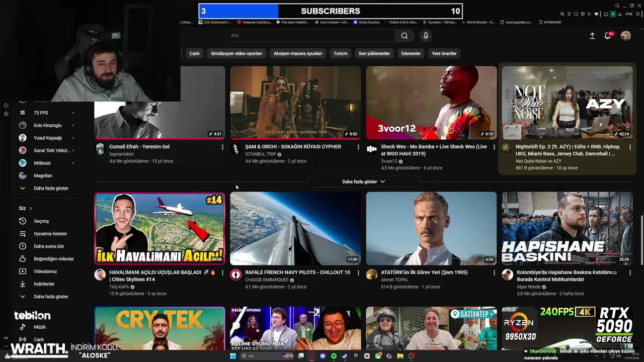This screenshot has height=362, width=644.
Task: Open Yusuf Kayaalp subscription channel
Action: pos(48,138)
